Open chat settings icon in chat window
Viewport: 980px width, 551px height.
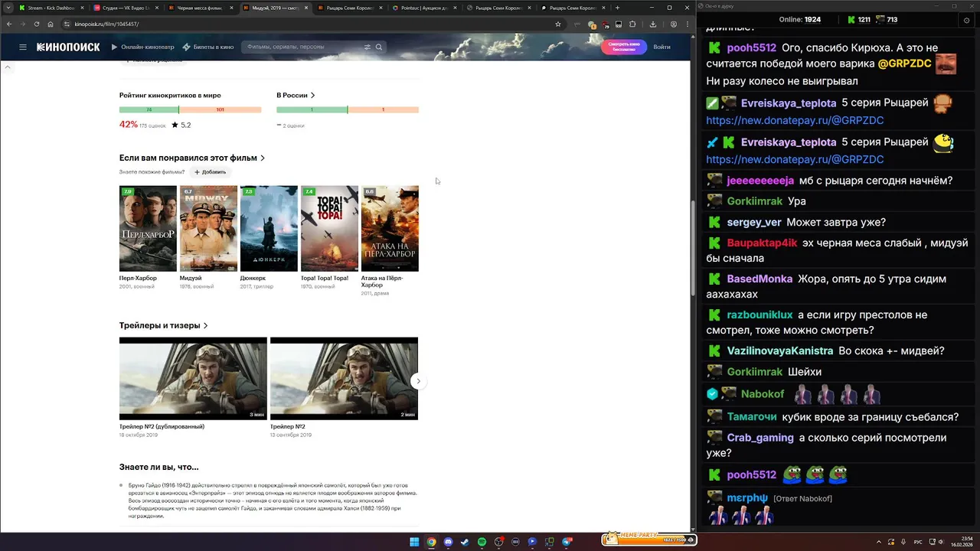[966, 19]
